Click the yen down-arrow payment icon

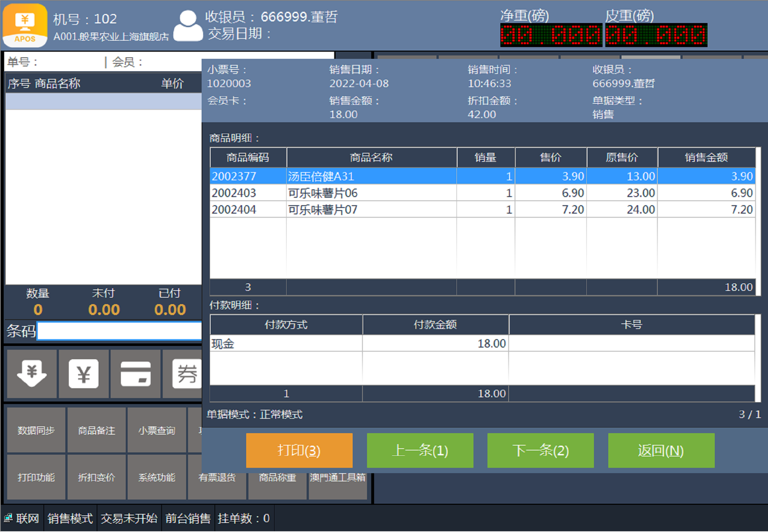32,374
